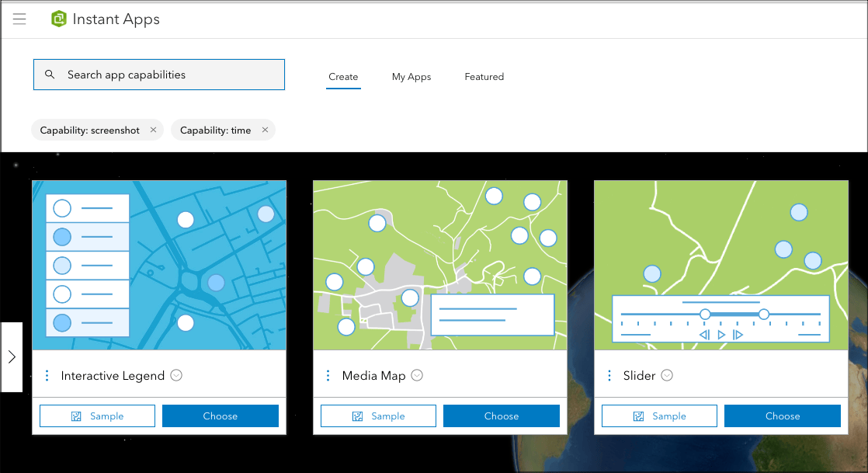868x473 pixels.
Task: Remove the Capability: screenshot filter chip
Action: pos(153,130)
